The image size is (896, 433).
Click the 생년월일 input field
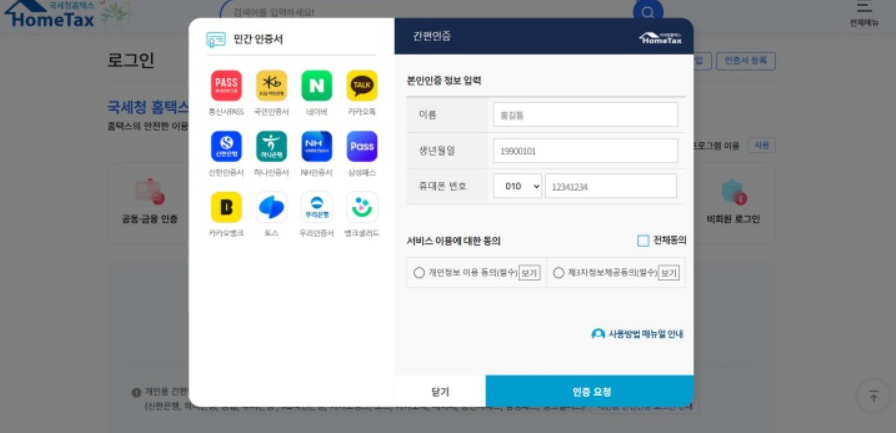pos(586,151)
